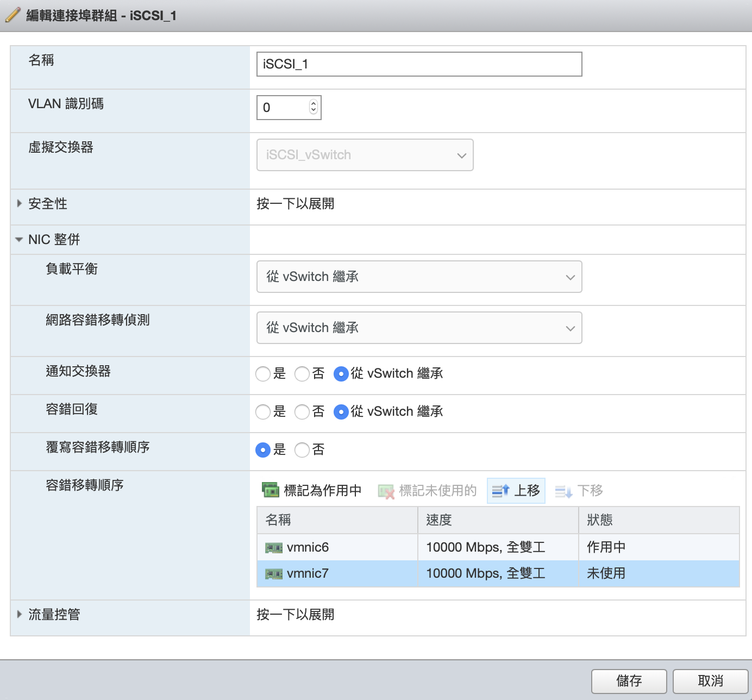Viewport: 752px width, 700px height.
Task: Choose 從 vSwitch 繼承 for 容錯回復
Action: pyautogui.click(x=341, y=412)
